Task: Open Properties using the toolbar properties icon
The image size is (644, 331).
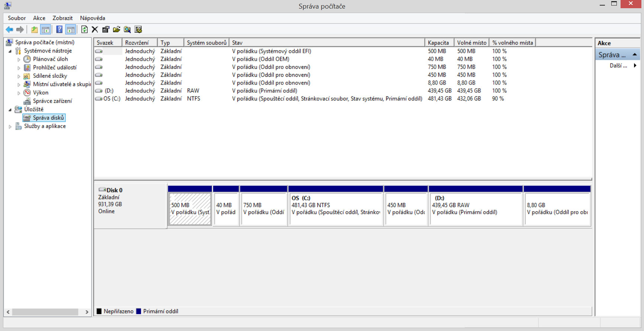Action: pyautogui.click(x=106, y=29)
